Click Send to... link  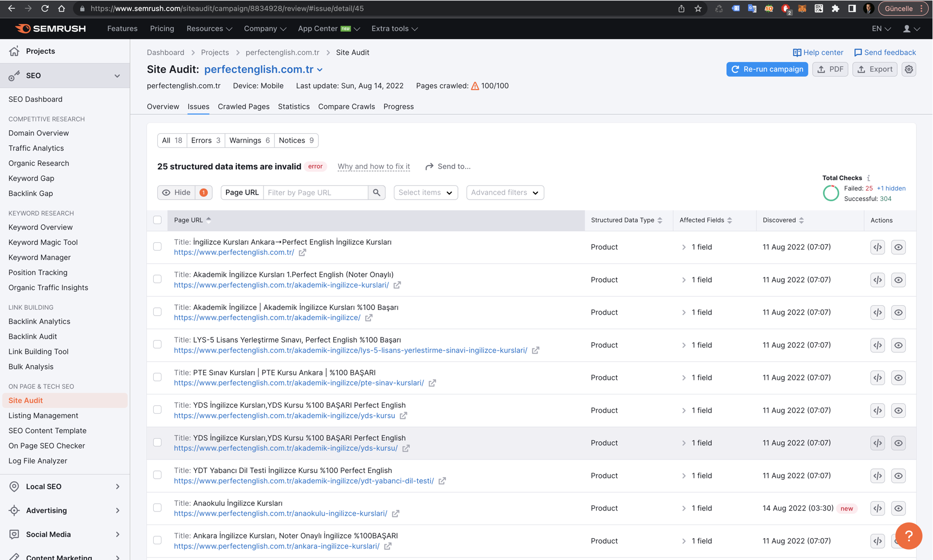point(448,167)
